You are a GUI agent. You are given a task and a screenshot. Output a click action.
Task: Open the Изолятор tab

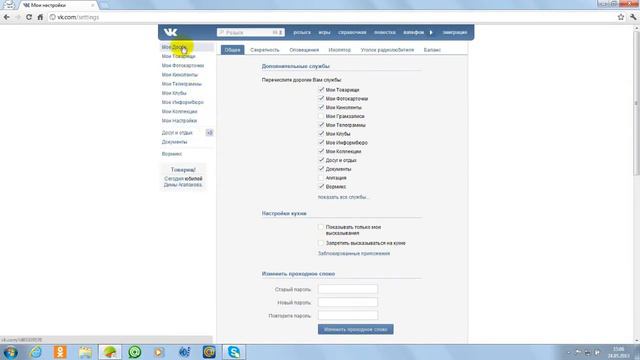(x=340, y=50)
